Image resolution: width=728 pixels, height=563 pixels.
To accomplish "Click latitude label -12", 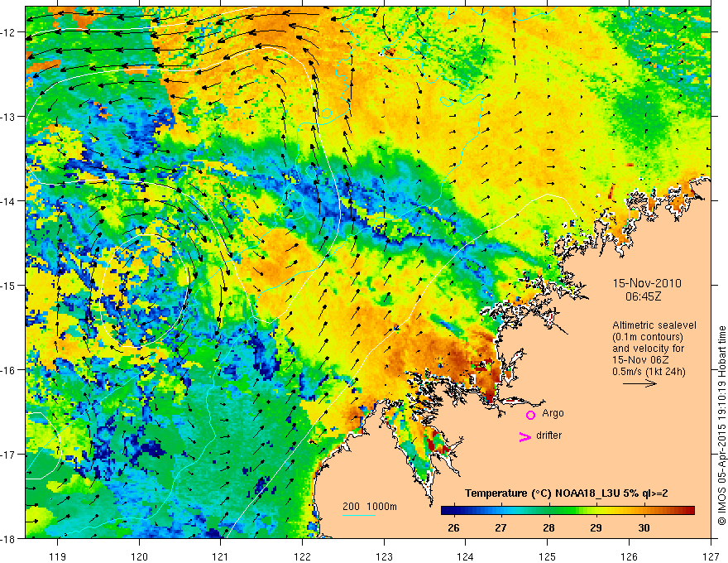I will 10,32.
